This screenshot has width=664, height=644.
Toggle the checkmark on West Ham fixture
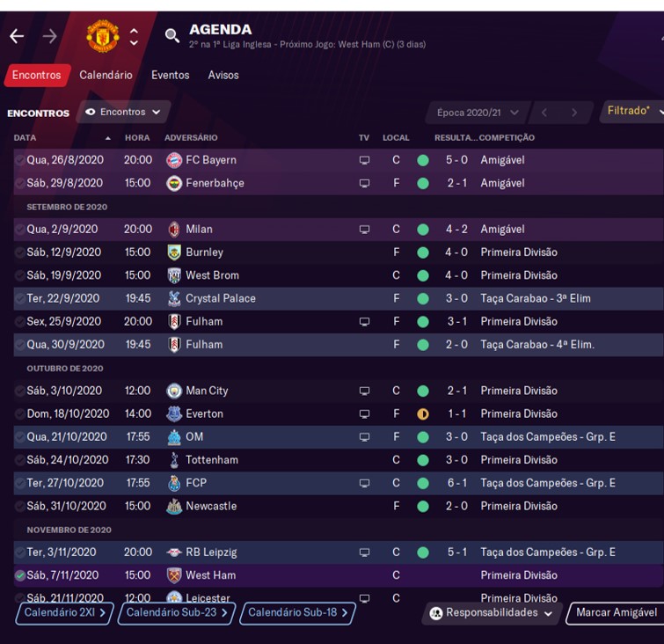[20, 576]
